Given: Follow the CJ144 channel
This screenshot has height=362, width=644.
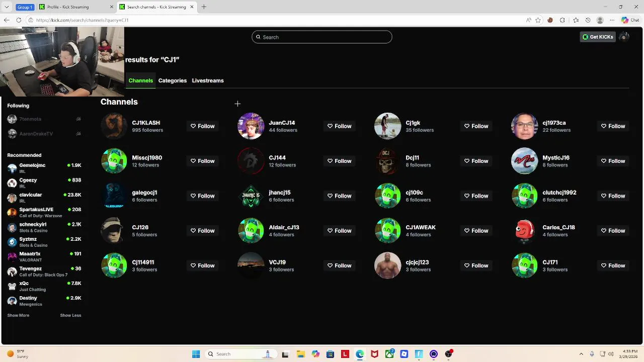Looking at the screenshot, I should (339, 161).
